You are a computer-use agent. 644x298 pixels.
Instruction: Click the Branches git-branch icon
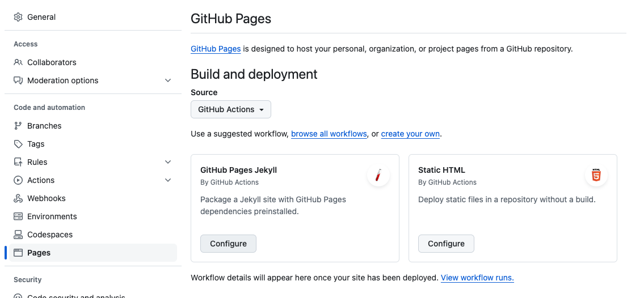(x=18, y=126)
